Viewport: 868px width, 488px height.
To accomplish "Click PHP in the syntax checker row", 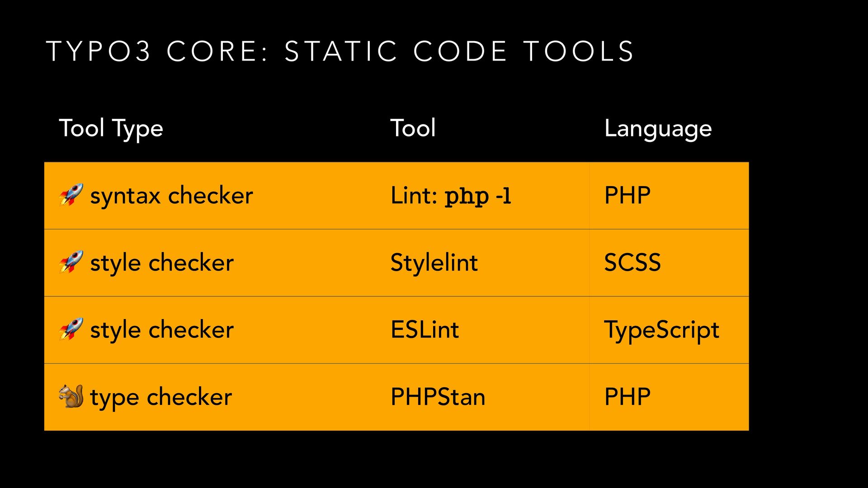I will (x=627, y=195).
